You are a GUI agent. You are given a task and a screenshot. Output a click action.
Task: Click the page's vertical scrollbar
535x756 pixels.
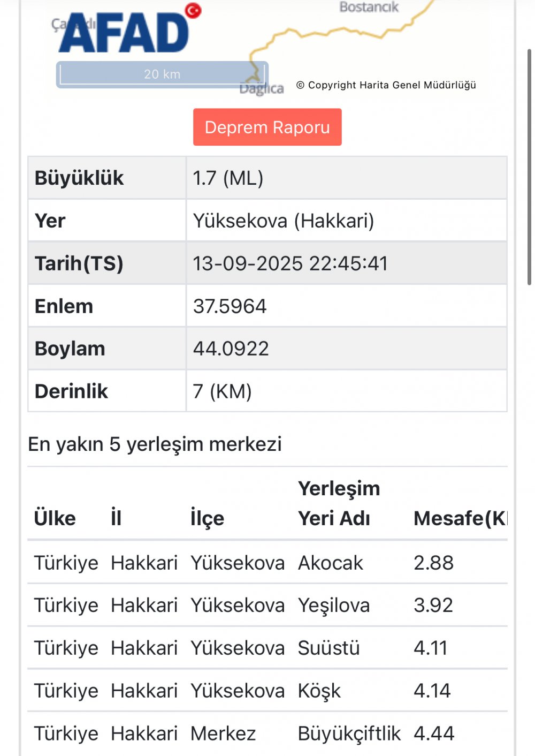pos(530,166)
